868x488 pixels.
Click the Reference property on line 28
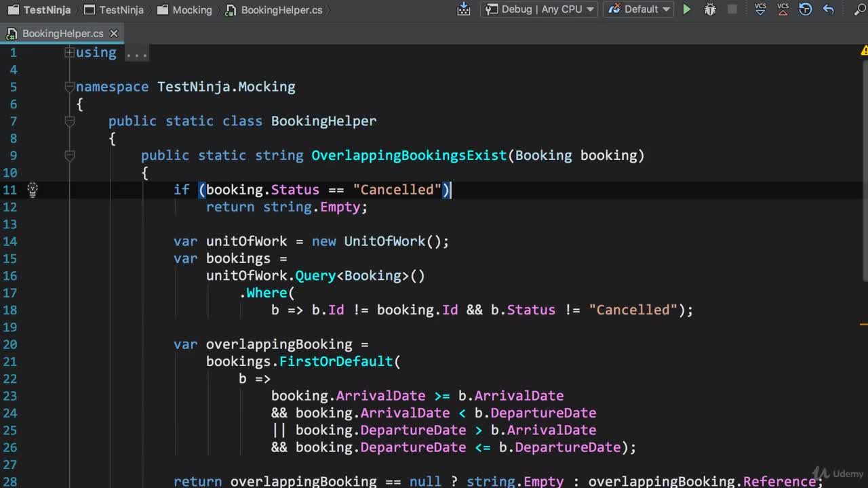pos(779,481)
